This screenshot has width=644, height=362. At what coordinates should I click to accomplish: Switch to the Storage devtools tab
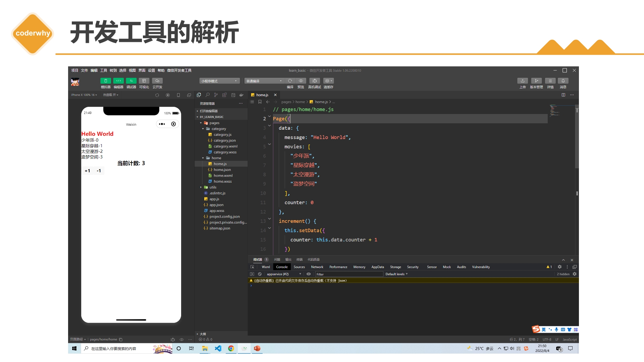point(395,267)
